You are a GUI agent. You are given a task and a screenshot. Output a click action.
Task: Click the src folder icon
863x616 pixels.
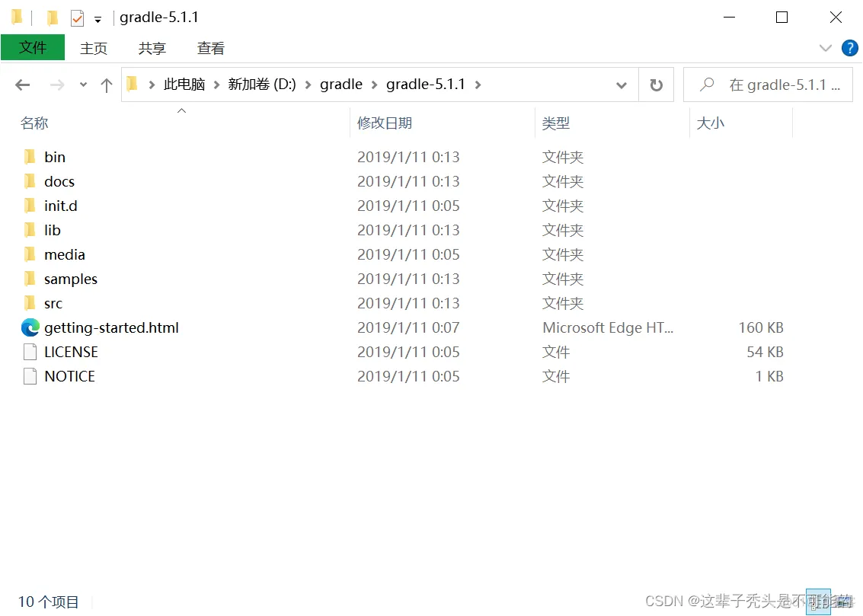(x=30, y=303)
